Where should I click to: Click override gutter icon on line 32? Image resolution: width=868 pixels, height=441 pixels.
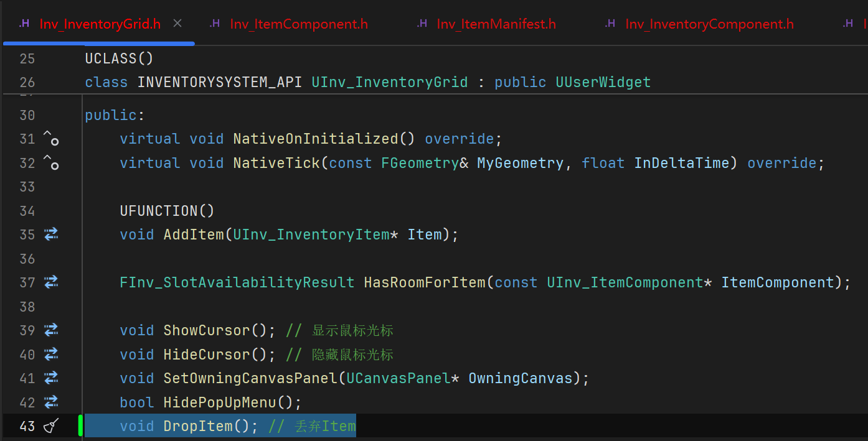pos(51,162)
